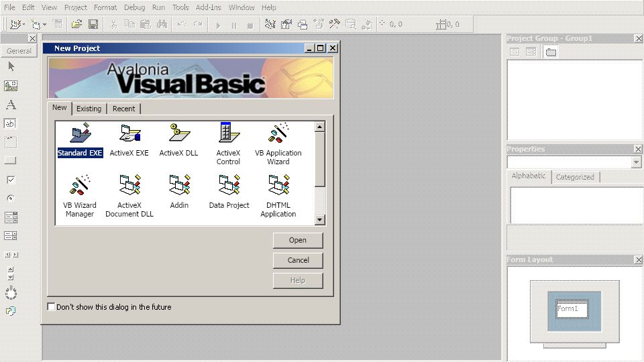Open the Object Browser from toolbar
Screen dimensions: 644x362
tap(318, 25)
